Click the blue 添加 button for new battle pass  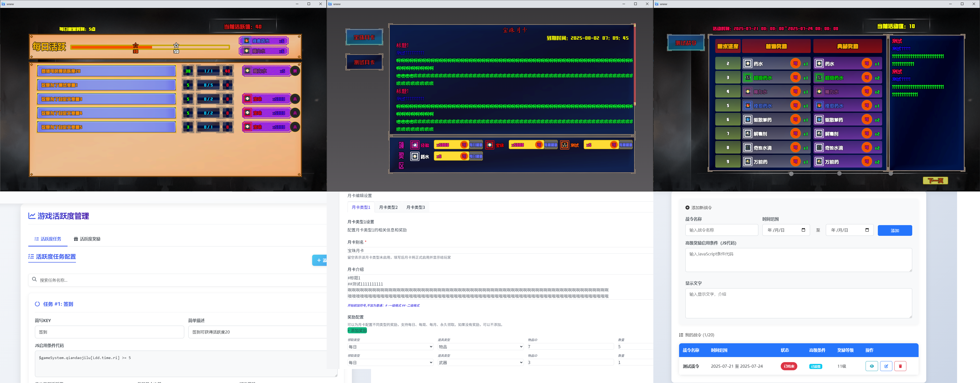click(x=895, y=230)
